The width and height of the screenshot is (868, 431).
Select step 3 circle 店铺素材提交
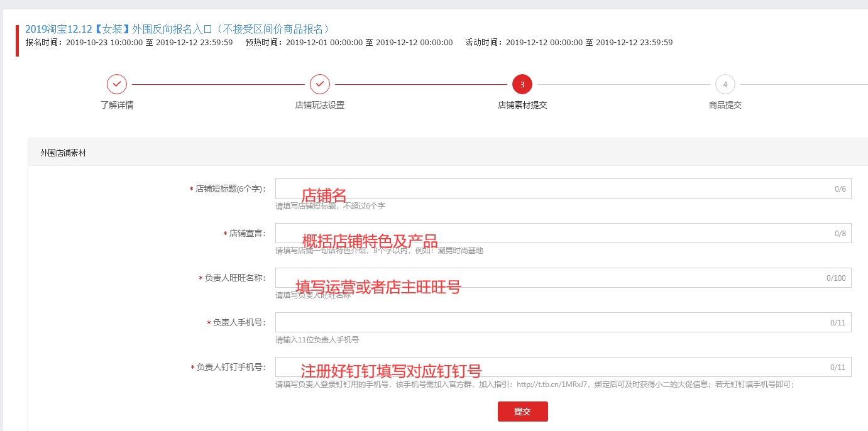pyautogui.click(x=522, y=84)
